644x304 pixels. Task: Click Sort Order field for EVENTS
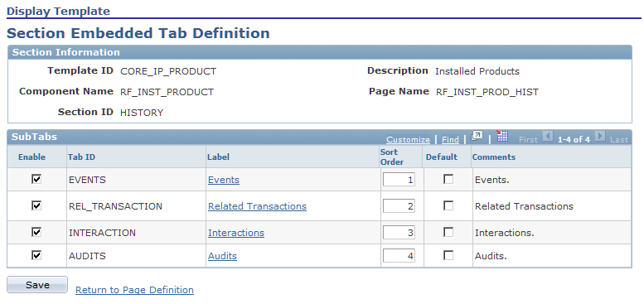399,180
